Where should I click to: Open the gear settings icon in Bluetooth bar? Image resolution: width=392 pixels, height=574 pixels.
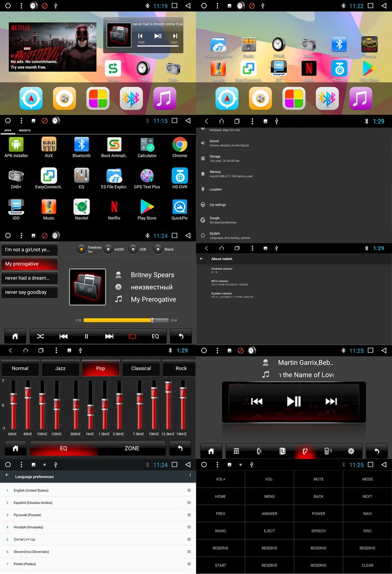click(x=351, y=451)
